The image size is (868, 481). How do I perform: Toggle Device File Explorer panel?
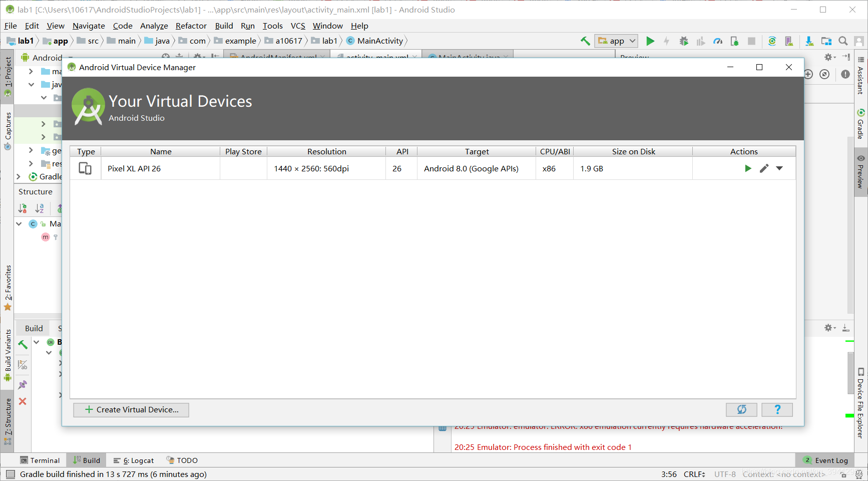point(860,403)
